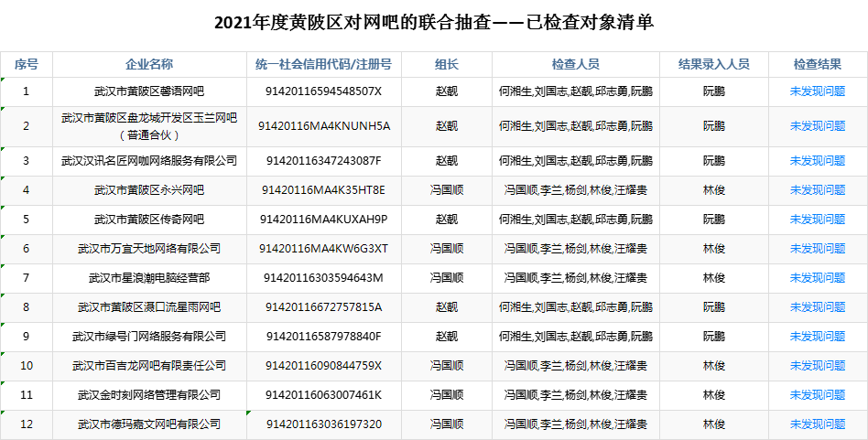The image size is (868, 440).
Task: Click 未发现问题 for 武汉市绿号门网络服务有限公司
Action: click(x=817, y=337)
